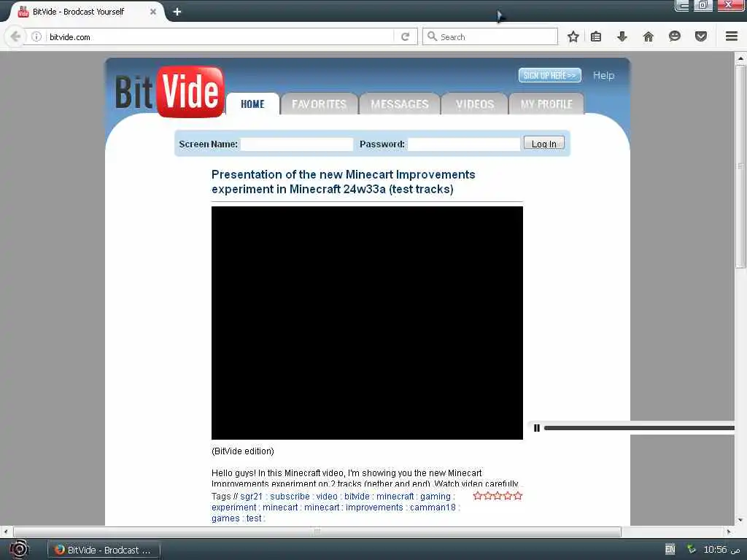Open the FAVORITES tab

[x=319, y=104]
